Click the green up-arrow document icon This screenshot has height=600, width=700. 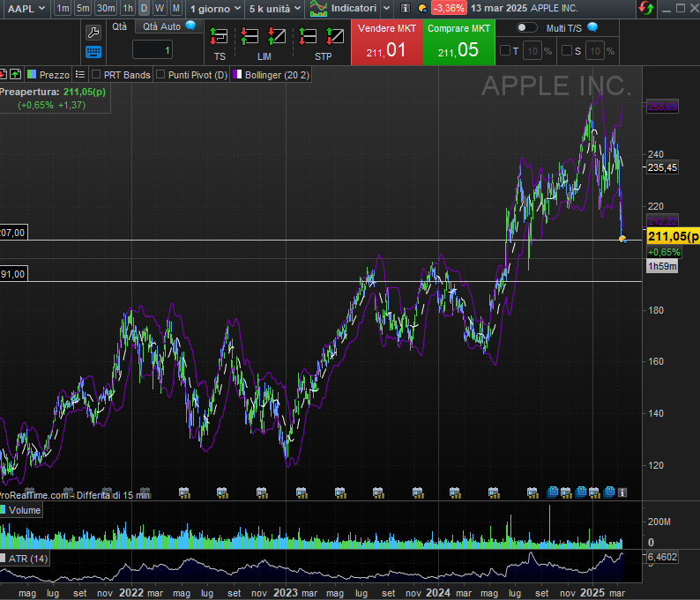pos(15,74)
